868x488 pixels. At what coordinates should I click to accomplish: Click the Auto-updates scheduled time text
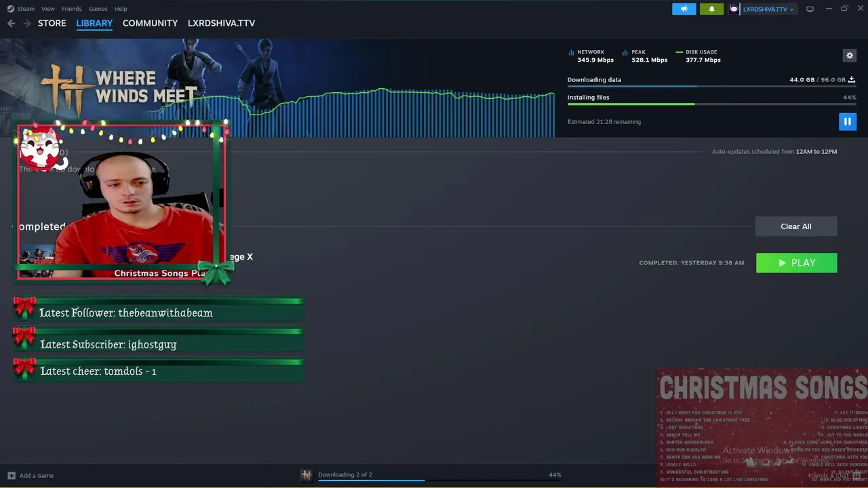tap(774, 152)
